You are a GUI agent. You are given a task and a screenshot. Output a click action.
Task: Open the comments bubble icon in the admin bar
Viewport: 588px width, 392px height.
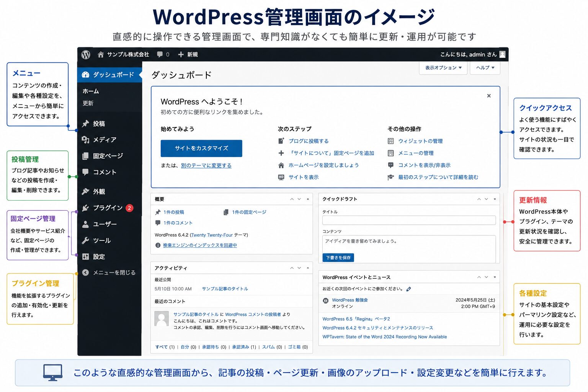160,54
